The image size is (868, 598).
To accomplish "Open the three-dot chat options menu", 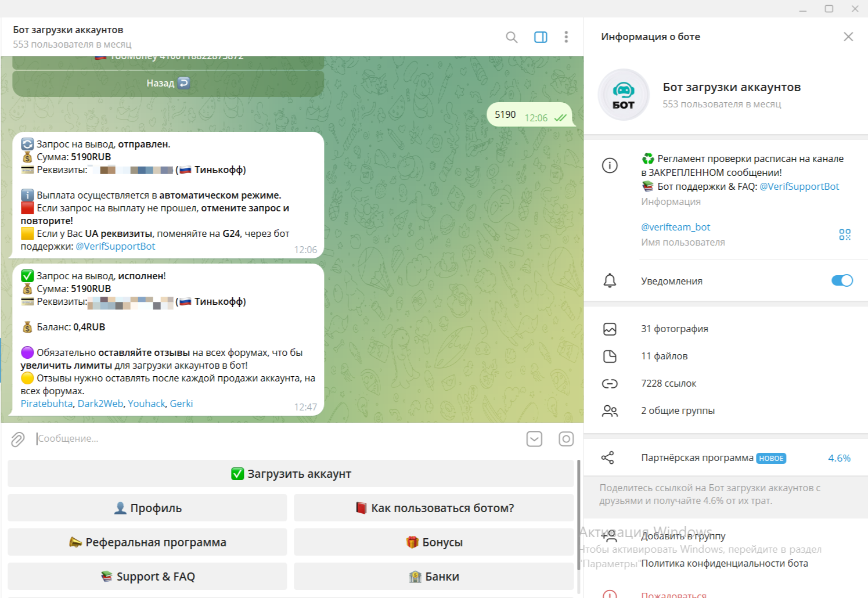I will tap(566, 37).
